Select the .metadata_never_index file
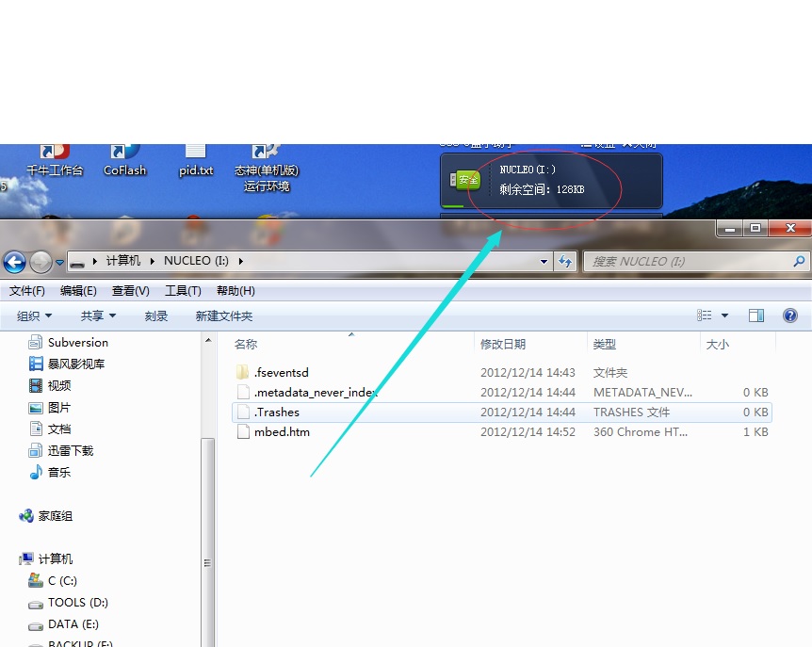This screenshot has width=812, height=647. 316,393
